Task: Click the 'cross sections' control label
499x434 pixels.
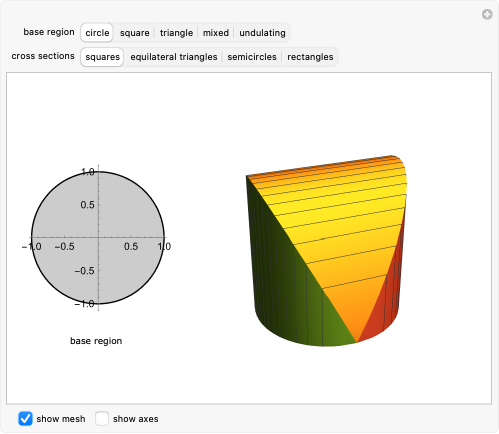Action: 43,56
